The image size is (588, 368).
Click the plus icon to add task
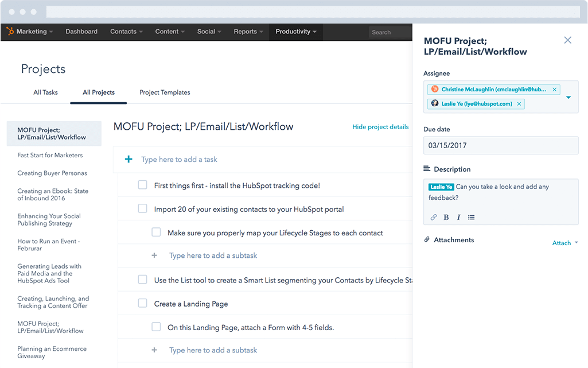coord(128,160)
